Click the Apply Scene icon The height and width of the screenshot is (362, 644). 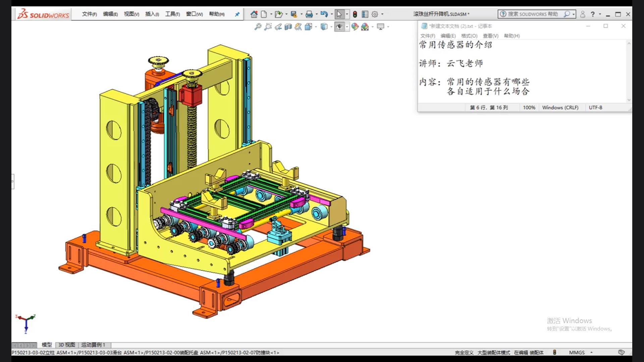(365, 27)
